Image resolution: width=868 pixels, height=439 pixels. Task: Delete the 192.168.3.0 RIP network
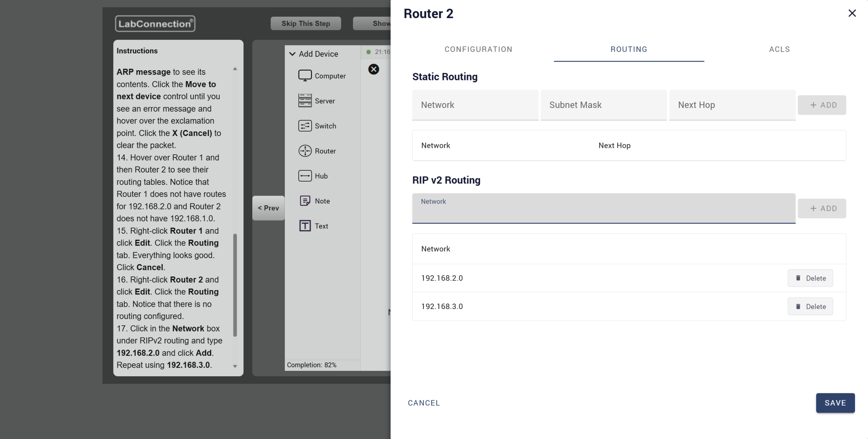point(810,307)
